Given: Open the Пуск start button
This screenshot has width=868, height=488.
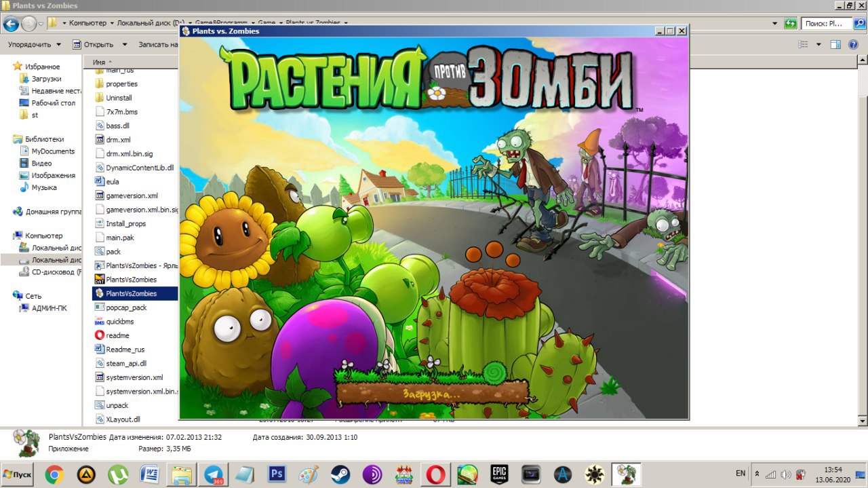Looking at the screenshot, I should click(x=18, y=474).
